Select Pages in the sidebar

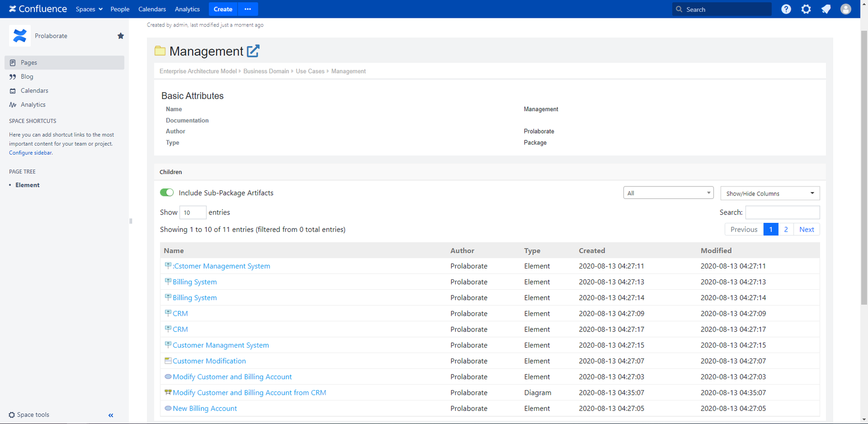click(65, 63)
